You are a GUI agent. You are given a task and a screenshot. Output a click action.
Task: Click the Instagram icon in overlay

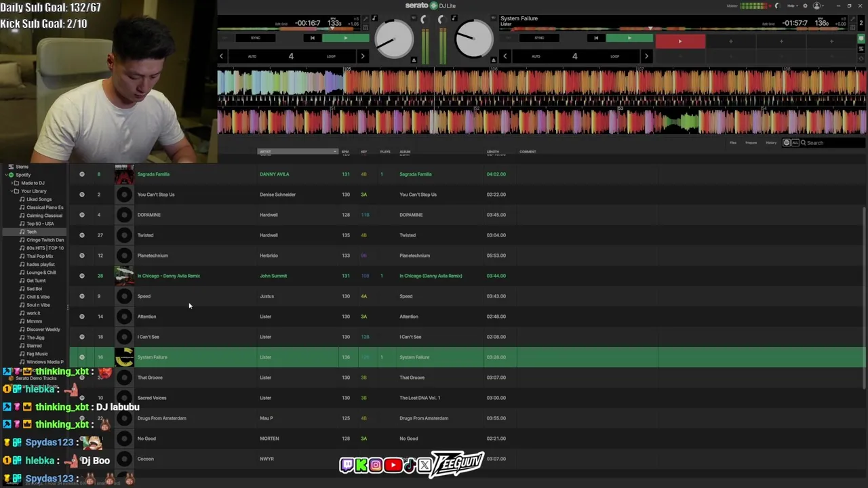click(x=376, y=465)
